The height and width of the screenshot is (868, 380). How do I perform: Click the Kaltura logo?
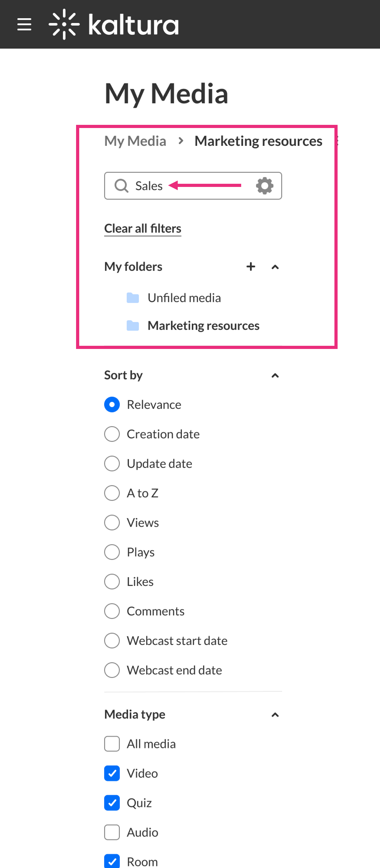click(x=114, y=24)
